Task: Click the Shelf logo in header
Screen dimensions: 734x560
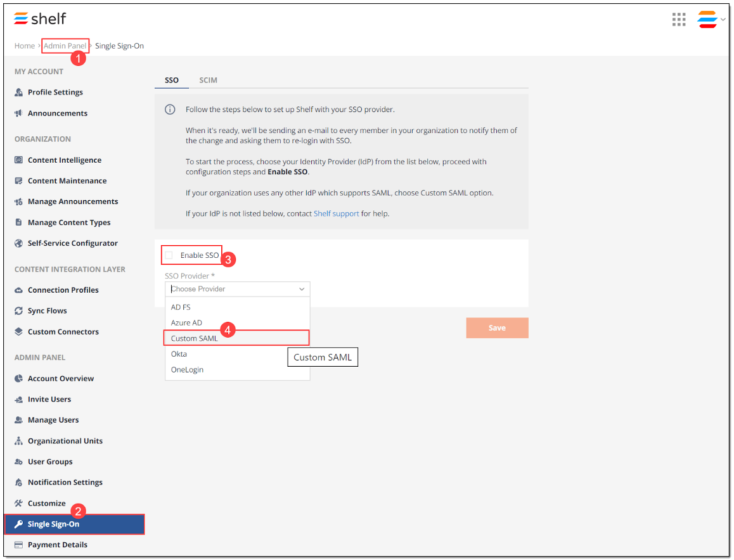Action: pyautogui.click(x=40, y=19)
